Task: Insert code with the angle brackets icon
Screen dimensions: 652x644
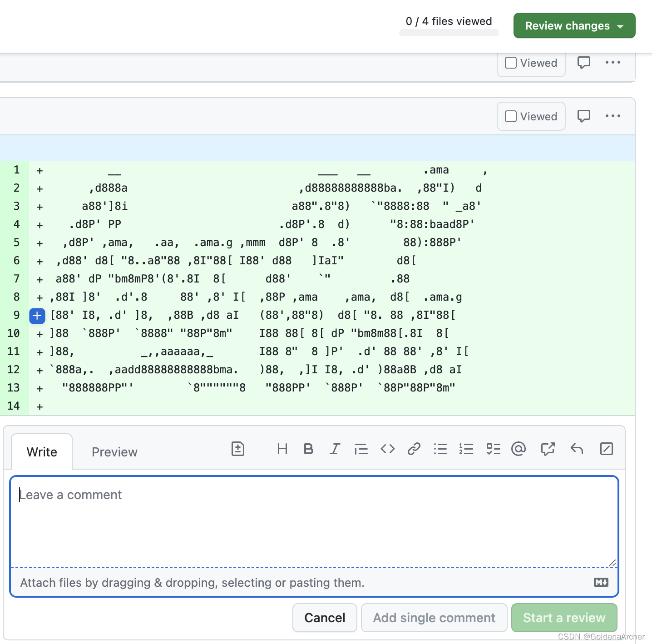Action: [388, 449]
